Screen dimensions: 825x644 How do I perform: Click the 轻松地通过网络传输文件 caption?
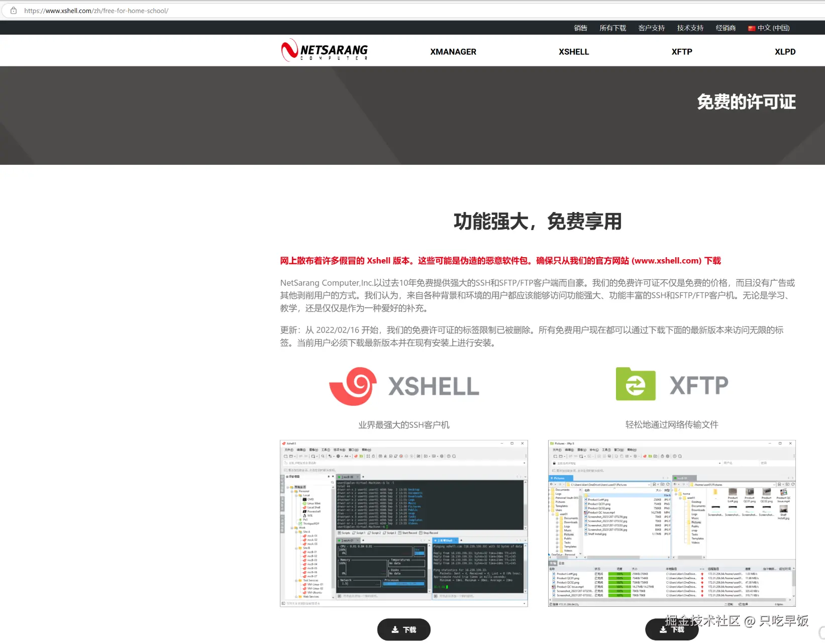pyautogui.click(x=672, y=424)
